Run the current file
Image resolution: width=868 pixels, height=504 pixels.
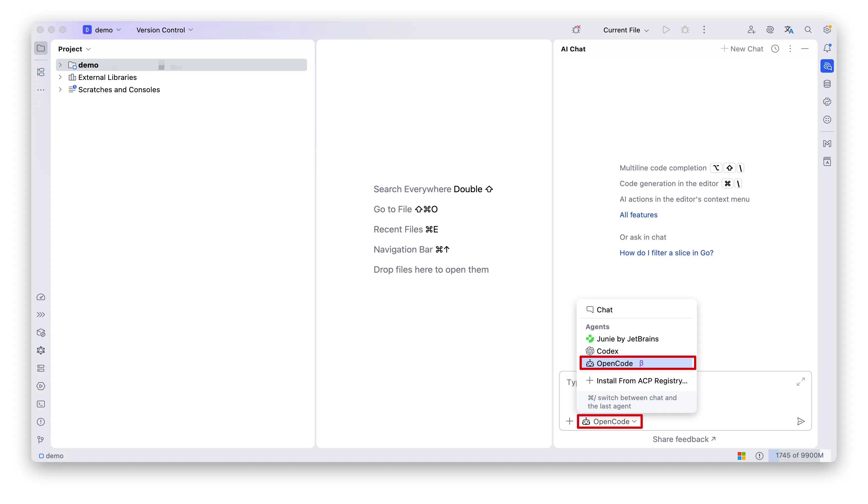[666, 30]
